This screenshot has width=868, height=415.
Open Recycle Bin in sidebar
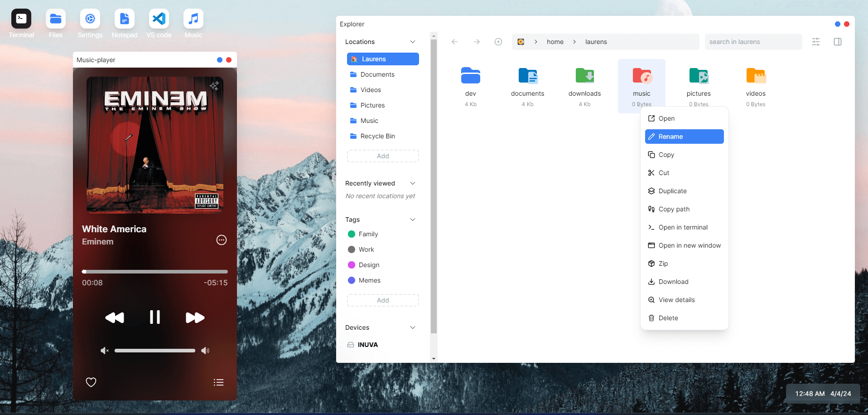tap(383, 136)
